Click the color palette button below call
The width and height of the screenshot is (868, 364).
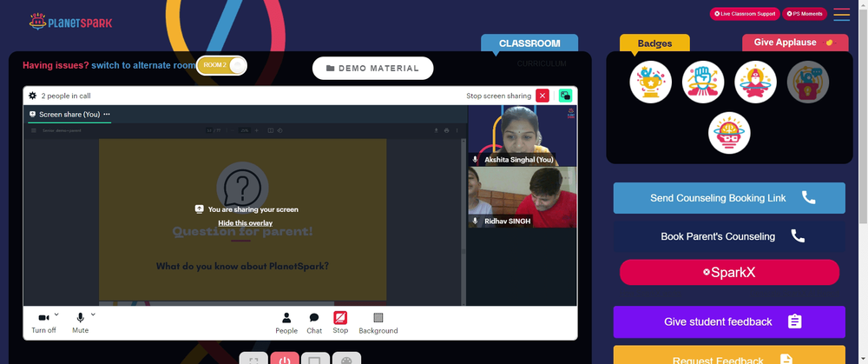[x=346, y=359]
